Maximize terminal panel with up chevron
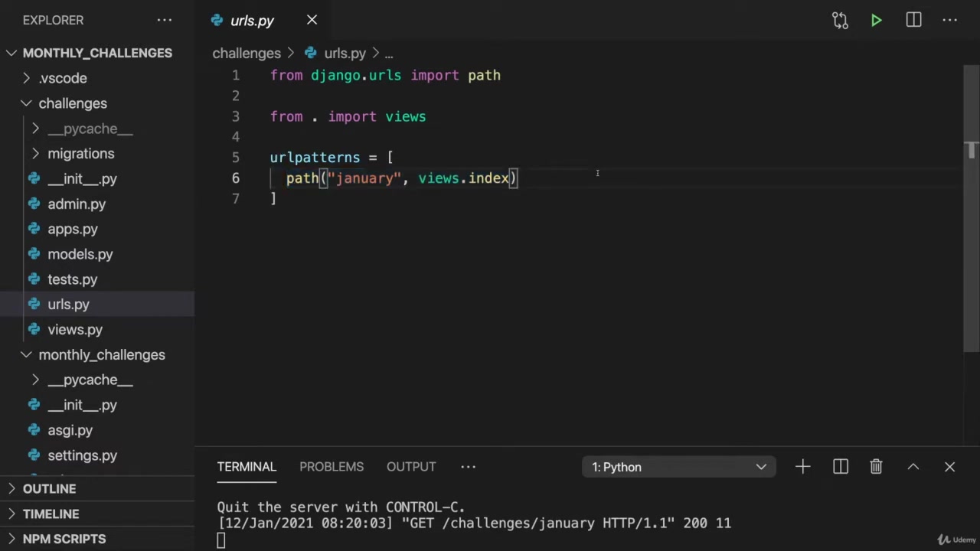Image resolution: width=980 pixels, height=551 pixels. point(913,467)
